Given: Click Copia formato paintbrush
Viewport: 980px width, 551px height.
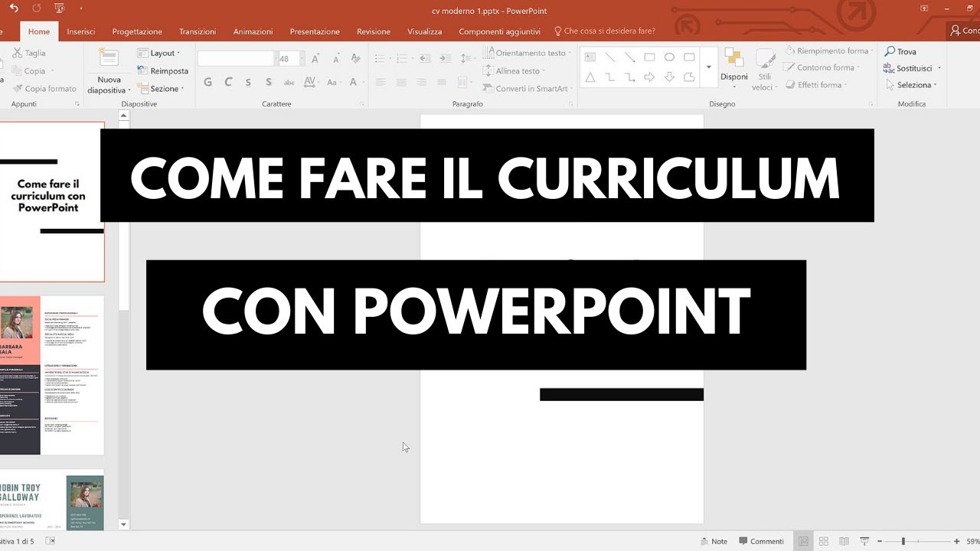Looking at the screenshot, I should point(44,88).
